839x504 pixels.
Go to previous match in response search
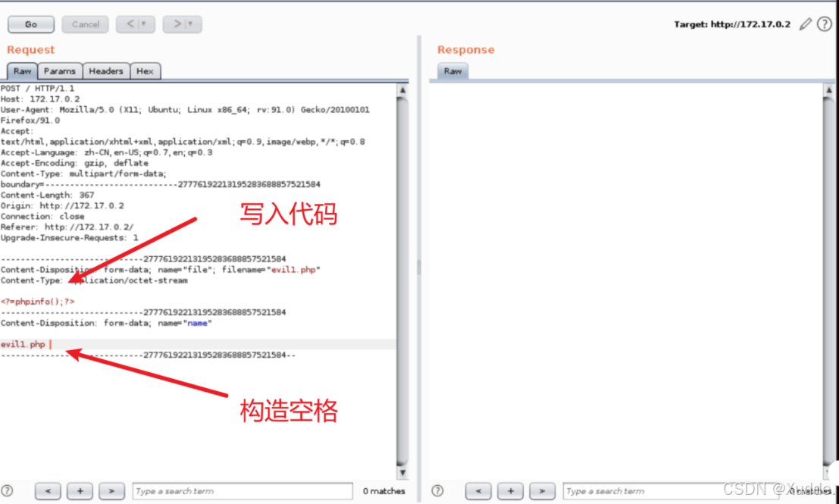tap(477, 491)
